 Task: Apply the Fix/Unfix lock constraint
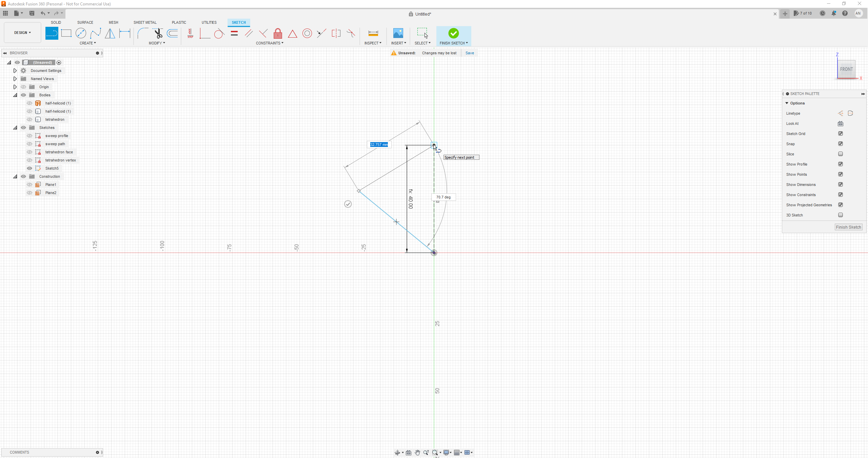point(278,33)
